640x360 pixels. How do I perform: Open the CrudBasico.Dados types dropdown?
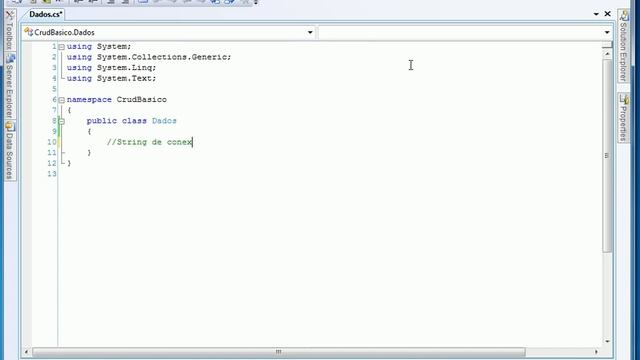pos(310,32)
